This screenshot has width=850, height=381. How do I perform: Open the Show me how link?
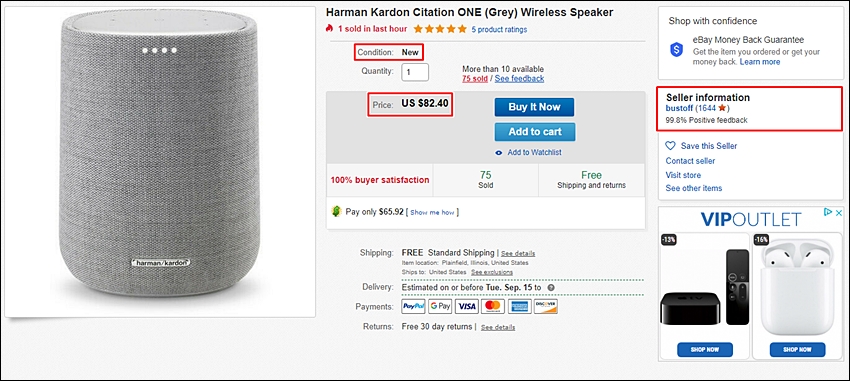pos(432,212)
